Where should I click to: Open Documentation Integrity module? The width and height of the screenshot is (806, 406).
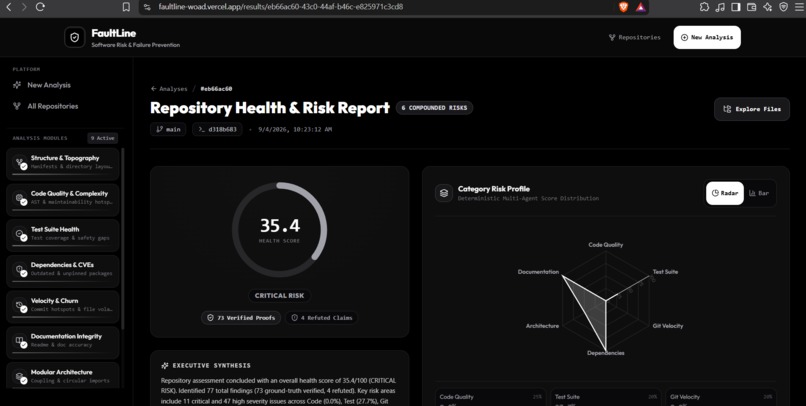(x=63, y=341)
